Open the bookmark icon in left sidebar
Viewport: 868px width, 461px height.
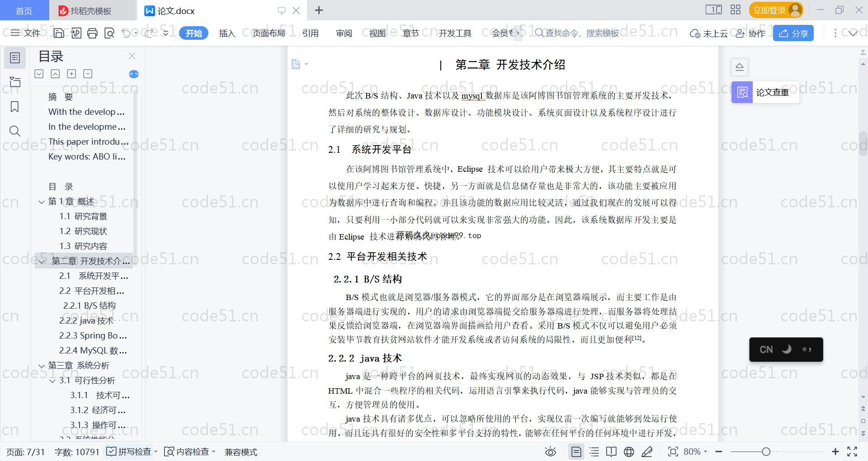coord(15,107)
